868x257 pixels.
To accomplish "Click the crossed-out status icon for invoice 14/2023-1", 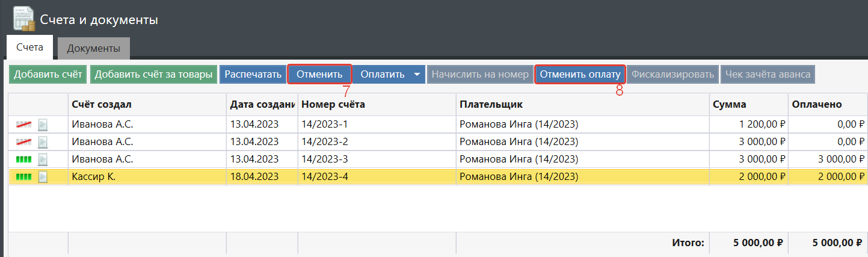I will [x=23, y=125].
